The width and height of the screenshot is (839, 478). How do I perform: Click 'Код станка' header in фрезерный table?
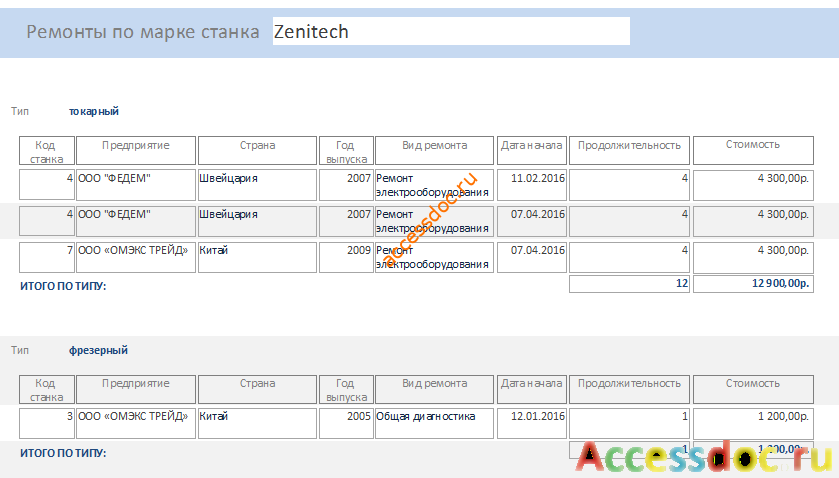coord(47,390)
